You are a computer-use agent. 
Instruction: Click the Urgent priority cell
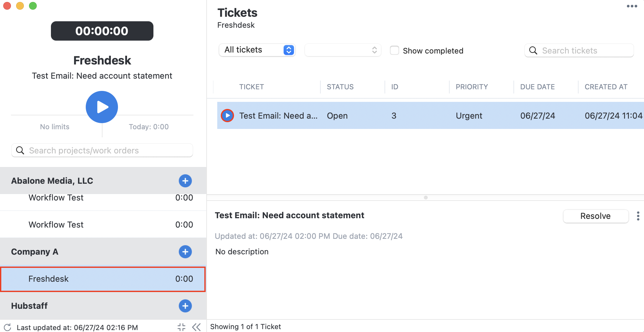pyautogui.click(x=469, y=116)
